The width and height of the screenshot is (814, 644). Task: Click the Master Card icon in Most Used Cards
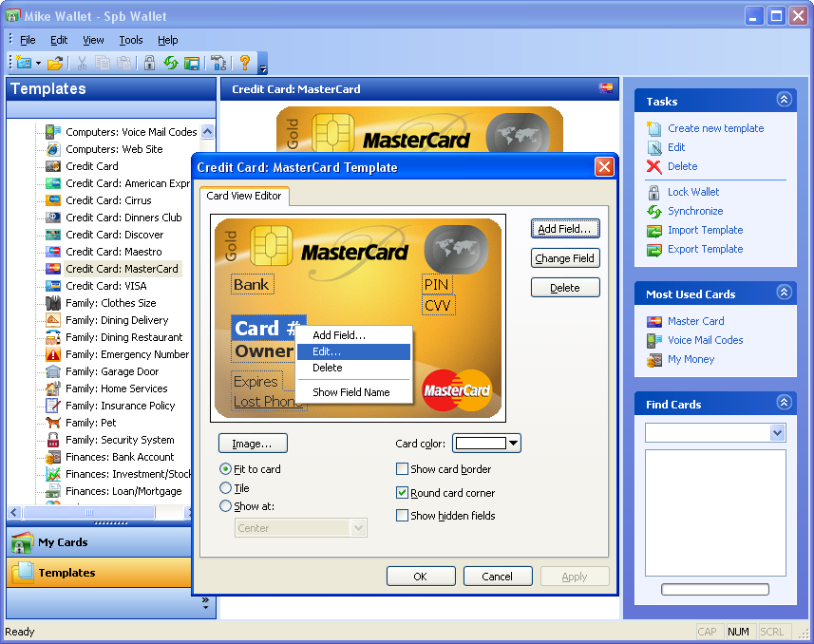tap(654, 321)
